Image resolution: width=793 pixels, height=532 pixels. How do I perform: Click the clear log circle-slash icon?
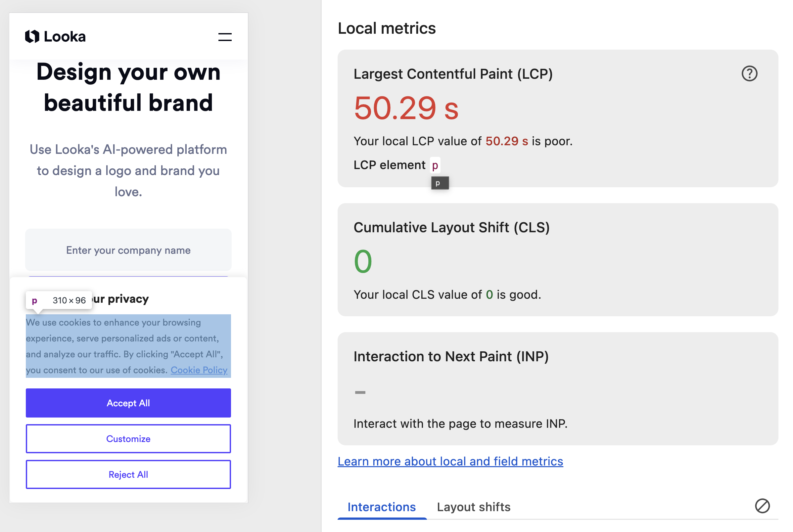[x=762, y=506]
